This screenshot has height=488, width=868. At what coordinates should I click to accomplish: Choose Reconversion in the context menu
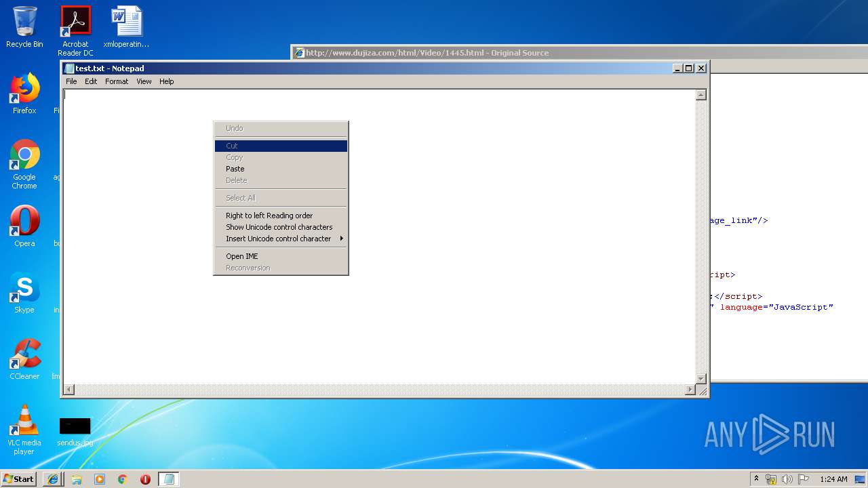(281, 268)
